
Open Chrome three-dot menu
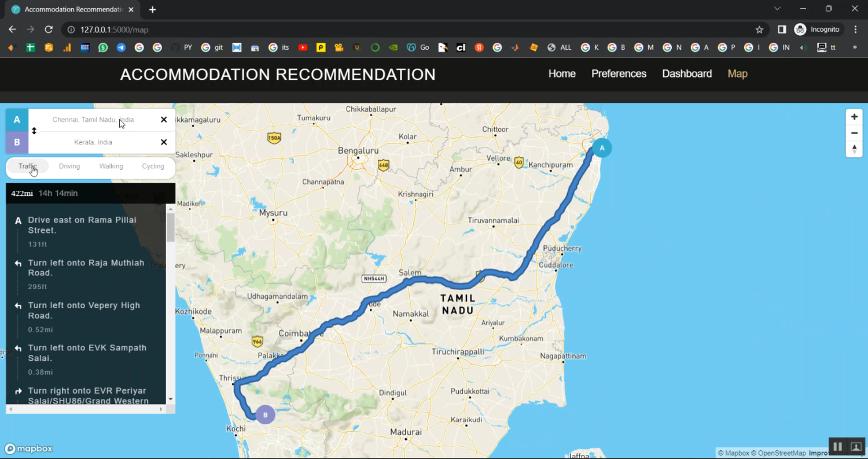(x=855, y=29)
